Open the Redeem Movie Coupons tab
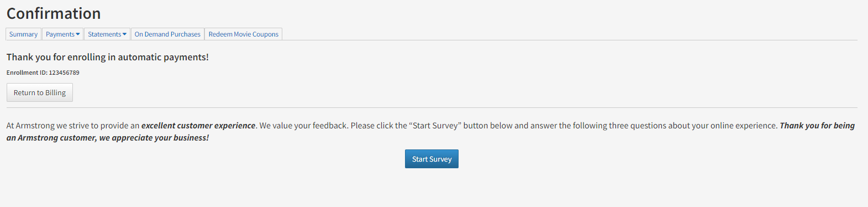This screenshot has width=868, height=207. (x=244, y=34)
